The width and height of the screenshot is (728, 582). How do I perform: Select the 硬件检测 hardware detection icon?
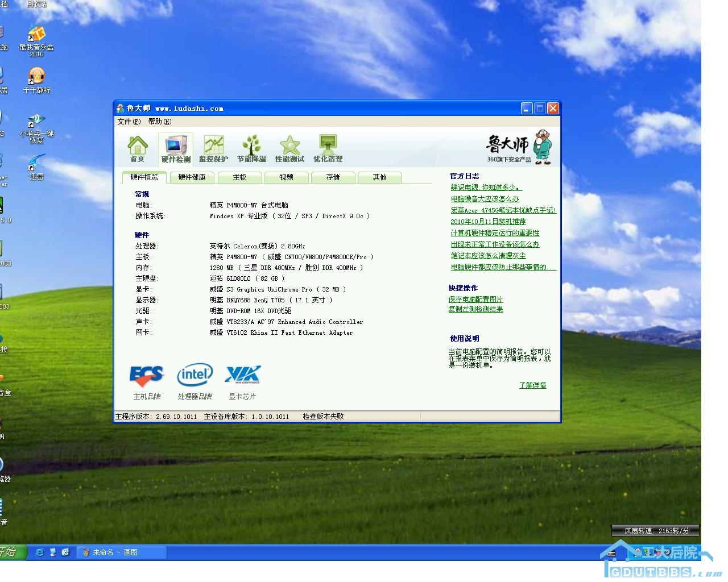176,149
